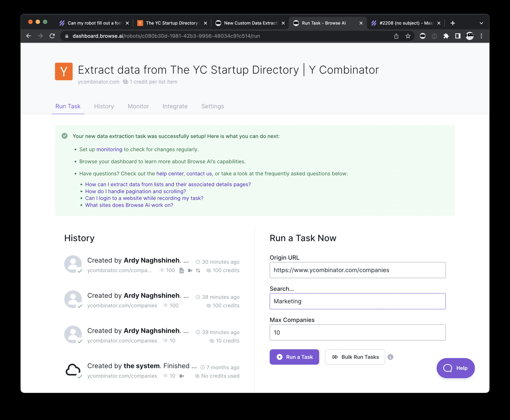Switch to the Monitor tab
The height and width of the screenshot is (420, 510).
click(x=138, y=106)
